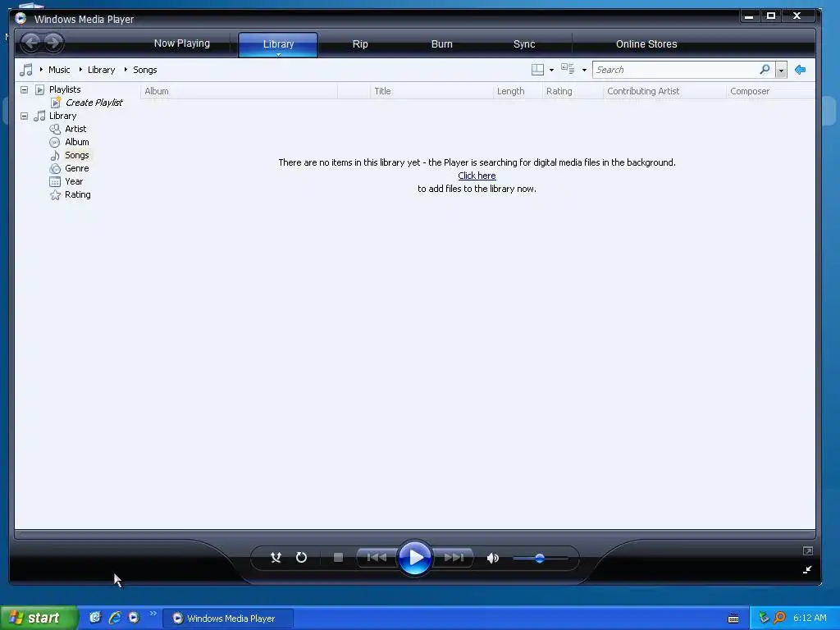Viewport: 840px width, 630px height.
Task: Sort by the Title column header
Action: pyautogui.click(x=431, y=91)
